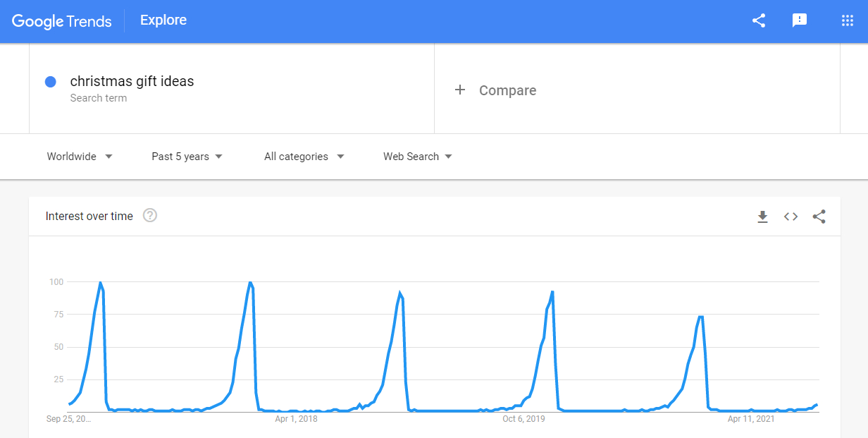Edit the christmas gift ideas search term

[132, 81]
